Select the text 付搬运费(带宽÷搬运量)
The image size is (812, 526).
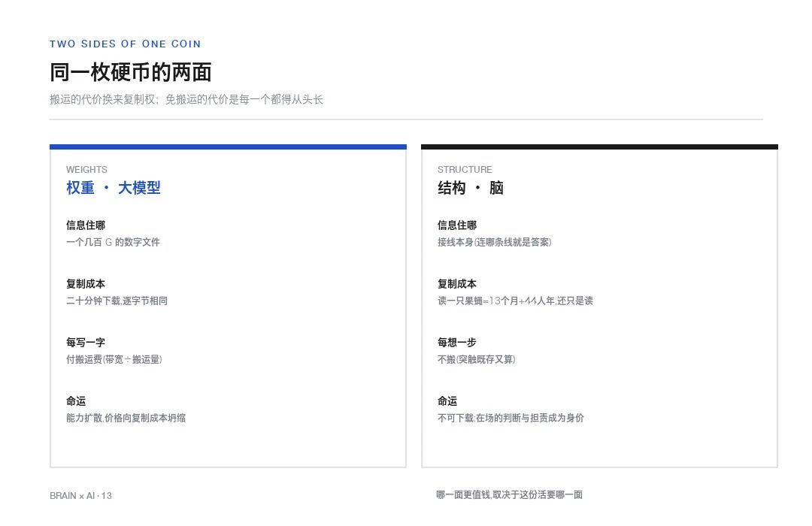pos(114,359)
